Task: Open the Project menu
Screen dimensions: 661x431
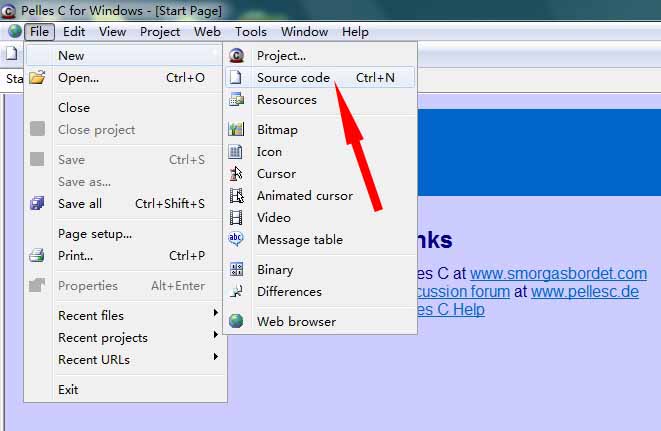Action: (160, 32)
